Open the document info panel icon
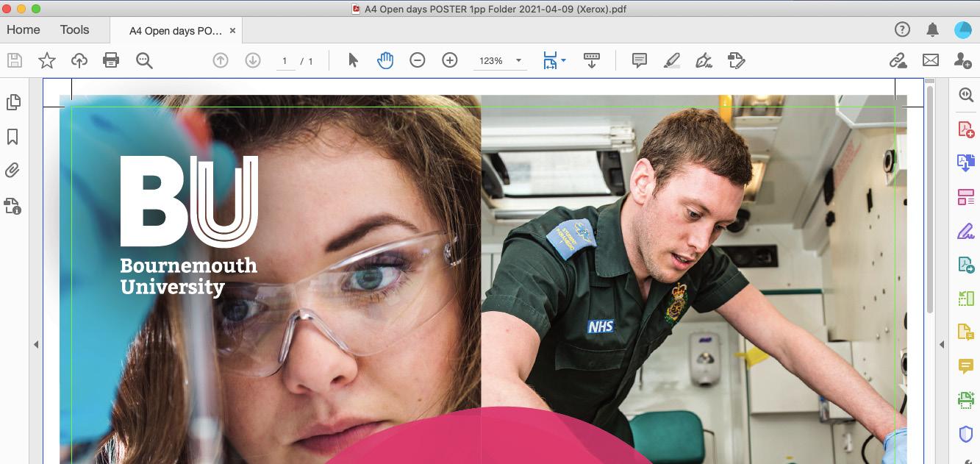The image size is (980, 464). 12,205
